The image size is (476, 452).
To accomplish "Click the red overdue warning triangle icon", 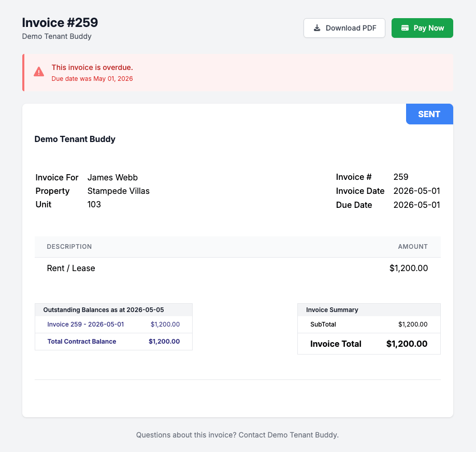I will 39,72.
